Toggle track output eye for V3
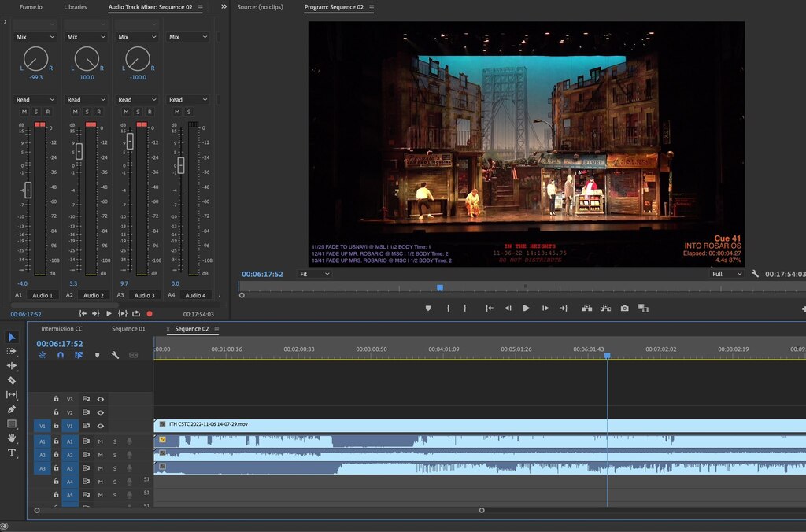Screen dimensions: 806x532 point(101,399)
